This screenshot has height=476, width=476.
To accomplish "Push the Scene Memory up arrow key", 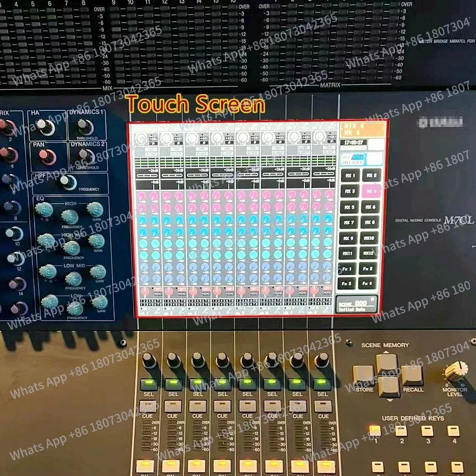I will (x=387, y=364).
